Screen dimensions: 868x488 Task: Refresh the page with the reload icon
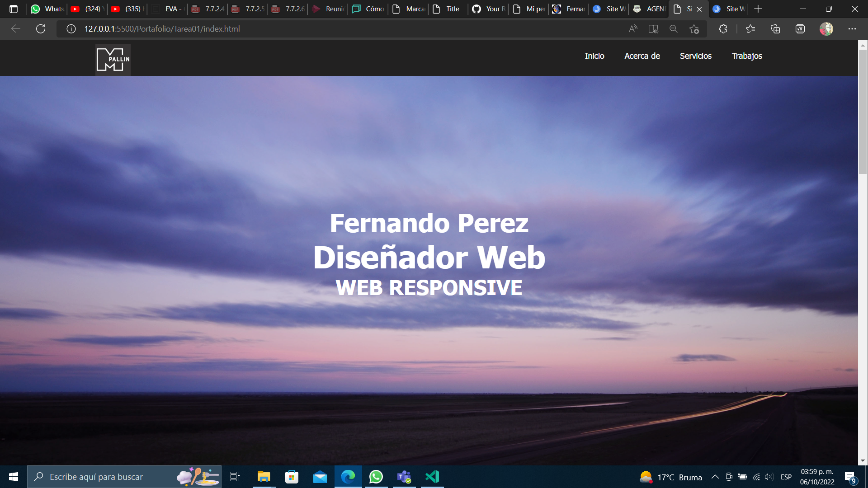(x=41, y=28)
